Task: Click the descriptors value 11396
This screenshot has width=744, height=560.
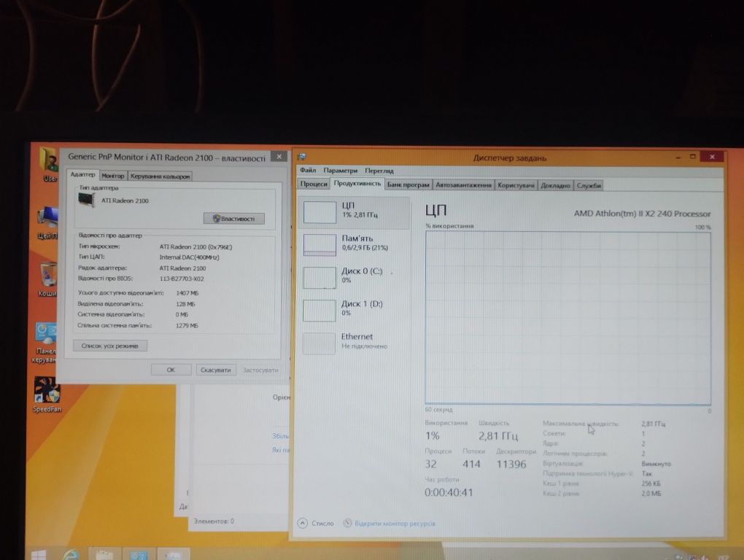Action: [x=511, y=464]
